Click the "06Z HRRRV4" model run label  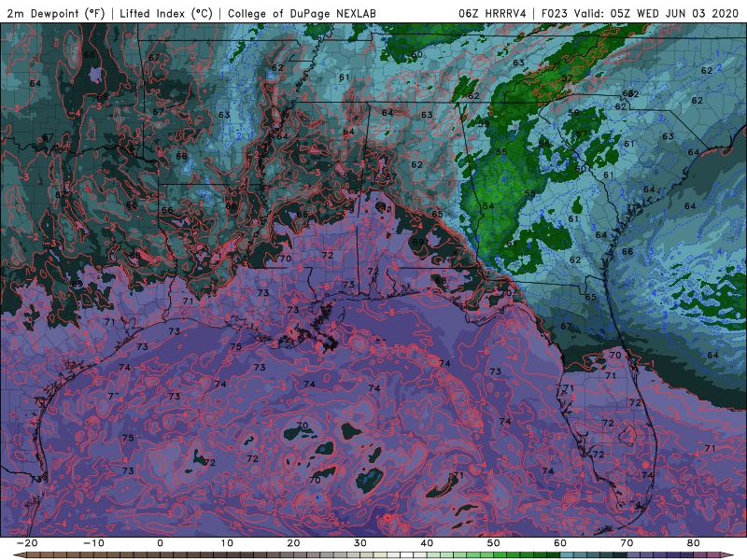coord(492,13)
